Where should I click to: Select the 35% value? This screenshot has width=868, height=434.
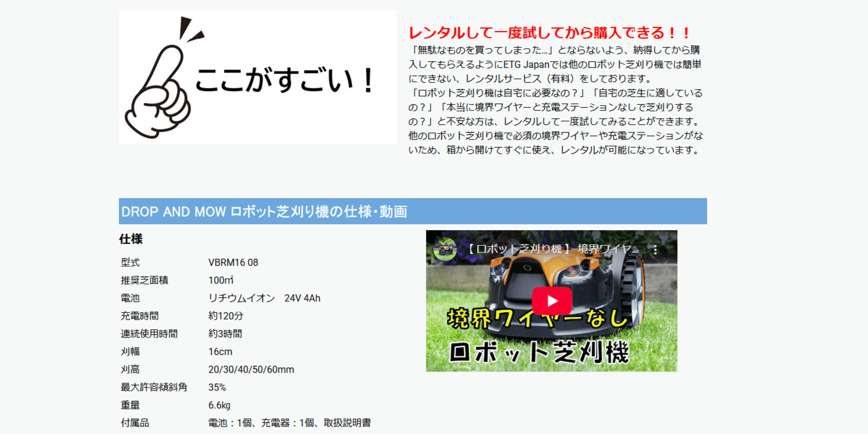click(x=217, y=387)
